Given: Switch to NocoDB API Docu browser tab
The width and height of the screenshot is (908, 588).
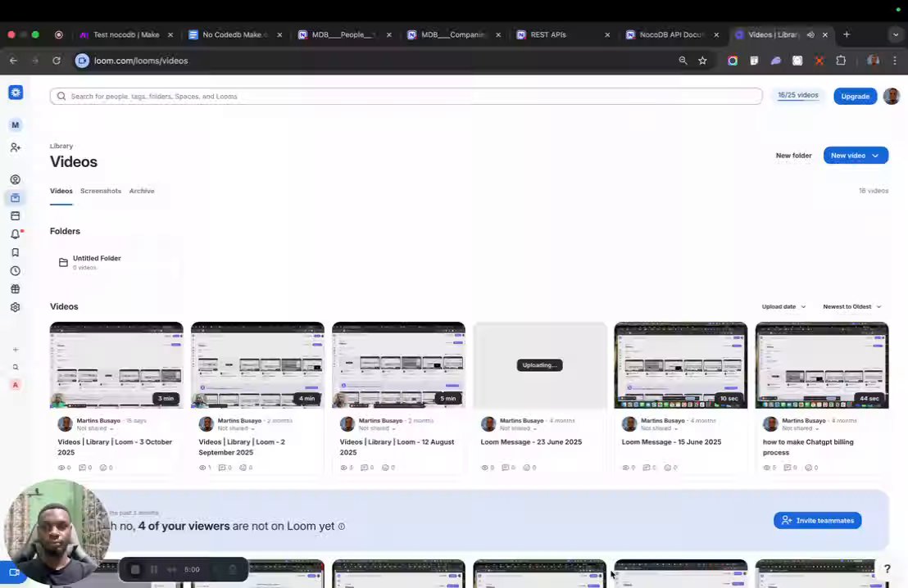Looking at the screenshot, I should click(670, 34).
